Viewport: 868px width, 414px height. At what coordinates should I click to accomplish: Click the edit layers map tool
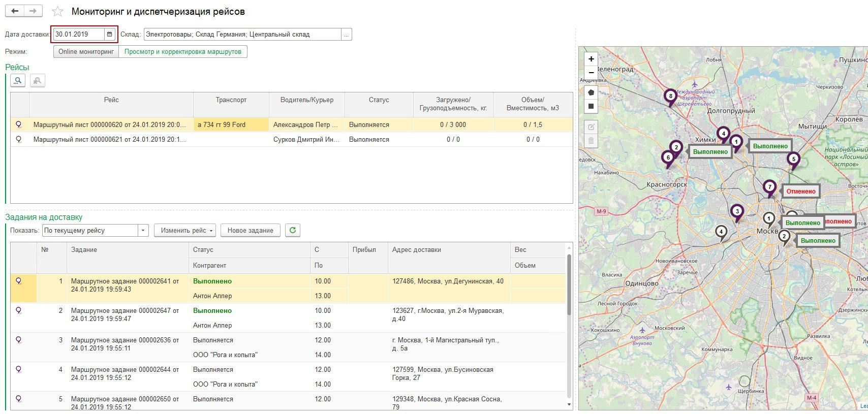coord(591,126)
